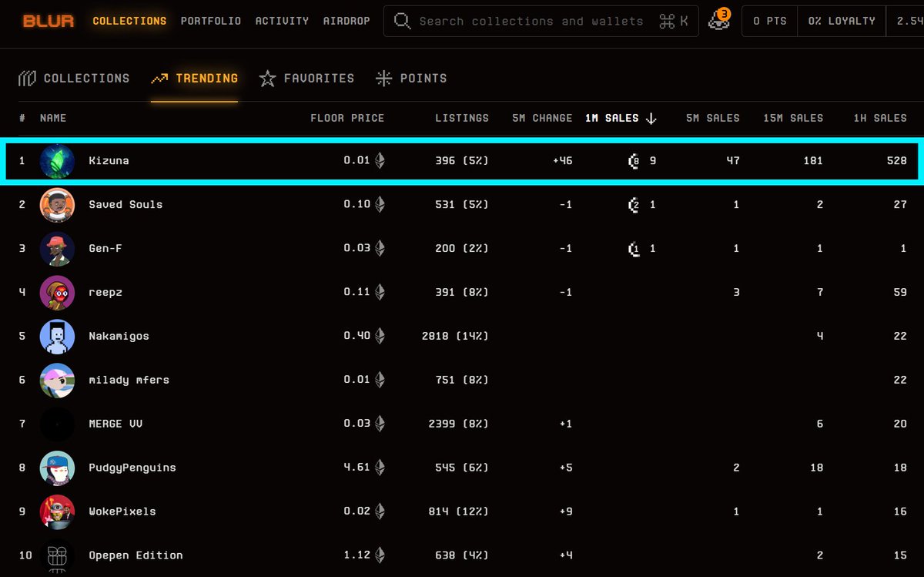The width and height of the screenshot is (924, 577).
Task: Click the WokePixels collection name
Action: pyautogui.click(x=122, y=512)
